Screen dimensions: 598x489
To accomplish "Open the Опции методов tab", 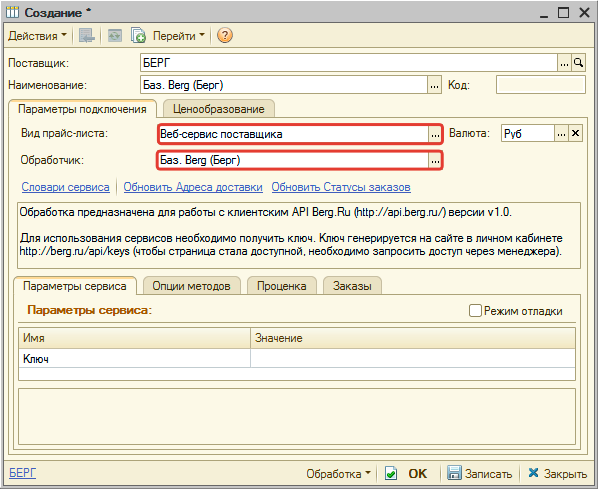I will (191, 286).
